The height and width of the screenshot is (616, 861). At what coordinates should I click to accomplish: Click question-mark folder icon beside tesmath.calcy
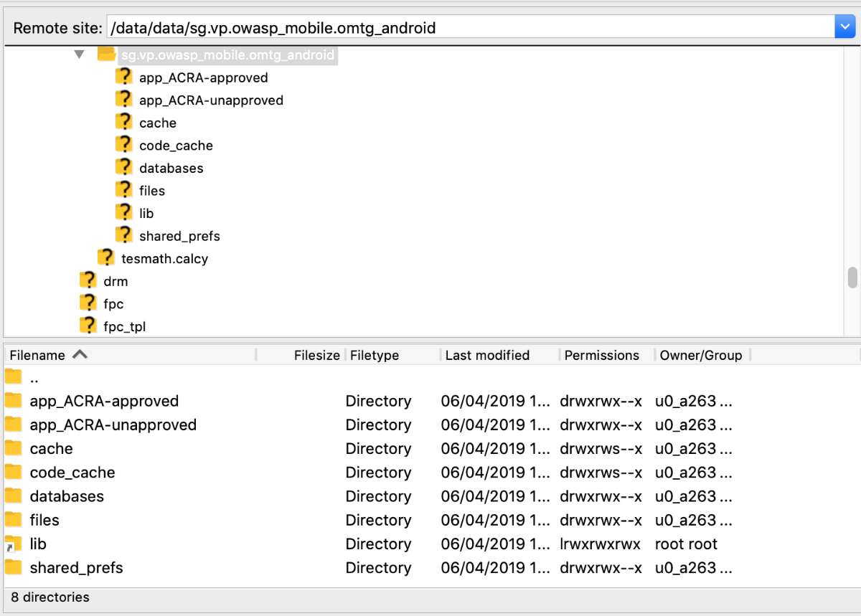[x=106, y=257]
